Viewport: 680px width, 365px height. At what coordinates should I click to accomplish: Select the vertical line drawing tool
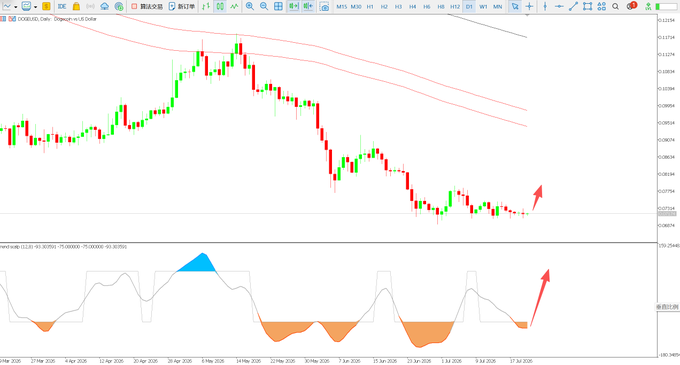(x=545, y=6)
